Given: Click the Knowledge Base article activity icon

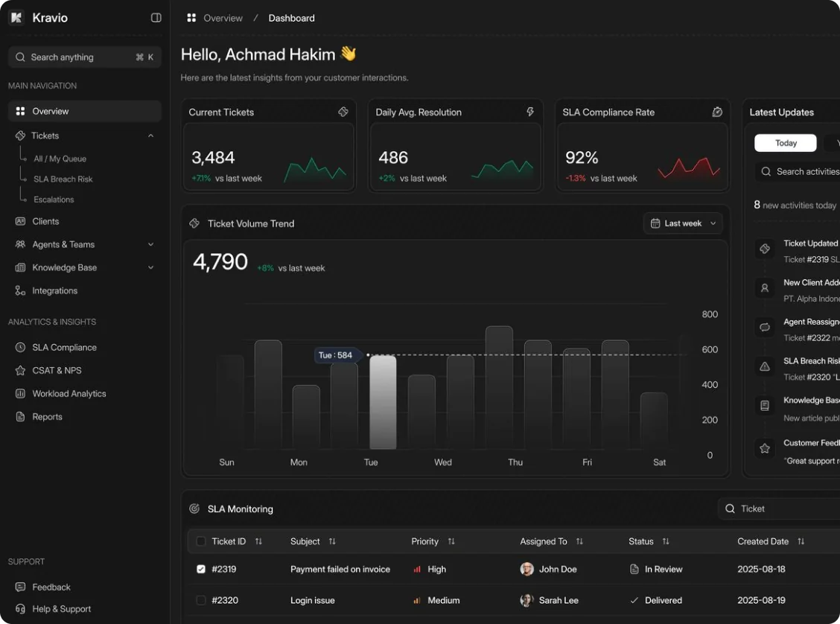Looking at the screenshot, I should (765, 406).
